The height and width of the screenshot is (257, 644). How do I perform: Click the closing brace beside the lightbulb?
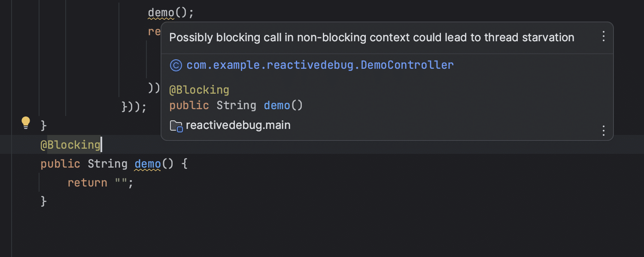[43, 125]
